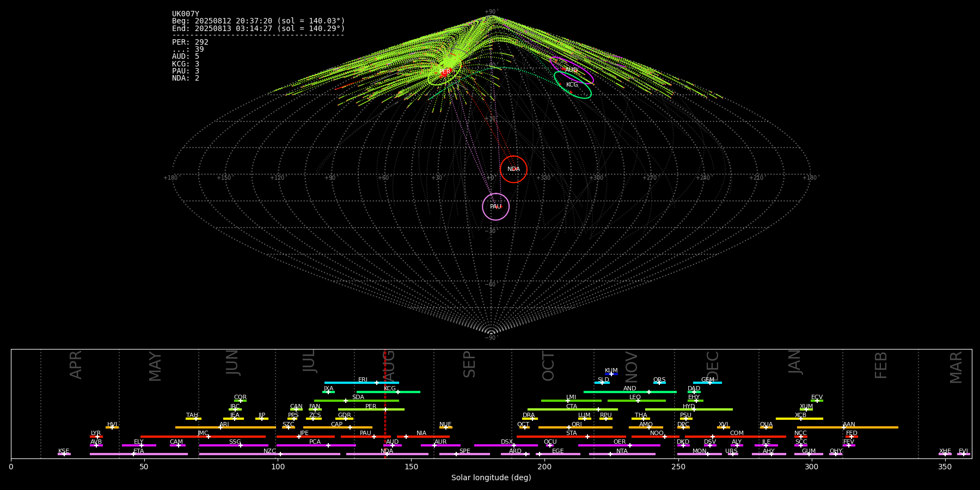980x490 pixels.
Task: Click the AUD: 5 legend entry
Action: tap(186, 57)
